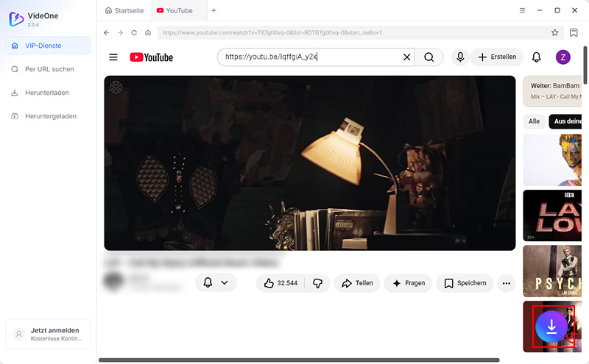Click the YouTube logo
The height and width of the screenshot is (364, 589).
point(152,57)
